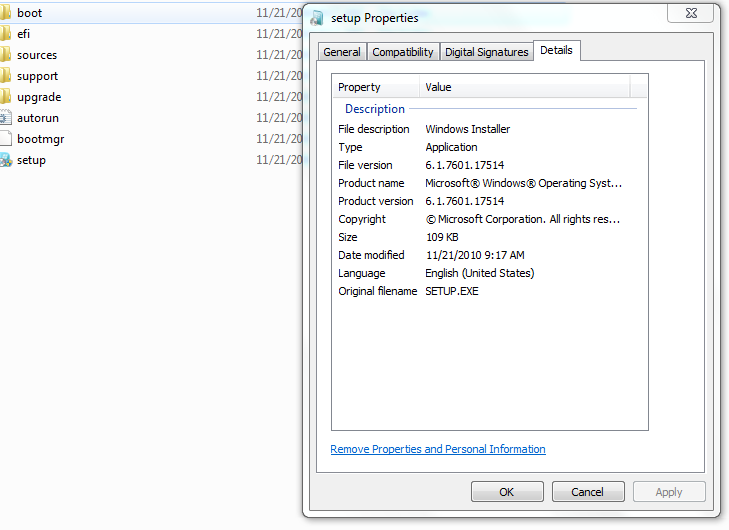Click the support folder name
The image size is (729, 530).
(38, 76)
